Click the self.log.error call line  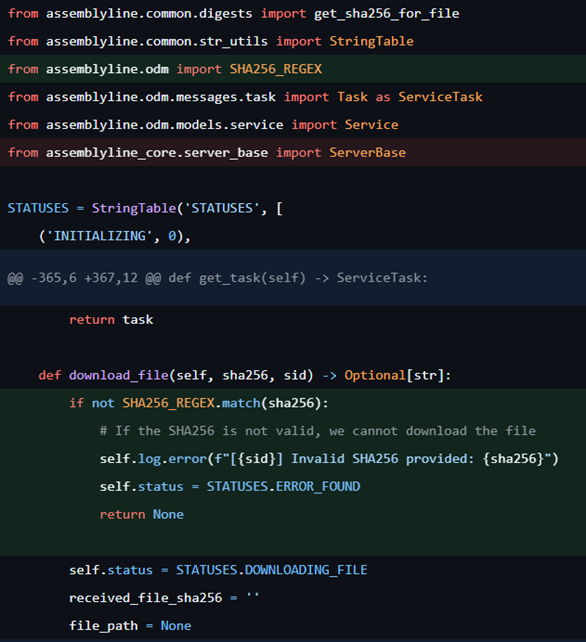329,459
